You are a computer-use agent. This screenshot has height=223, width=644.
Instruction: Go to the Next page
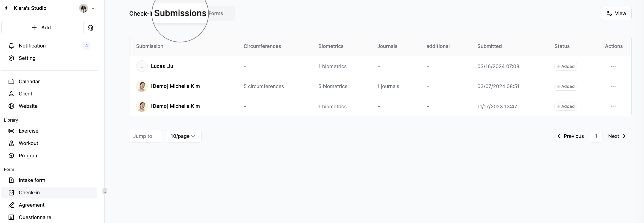pos(616,136)
